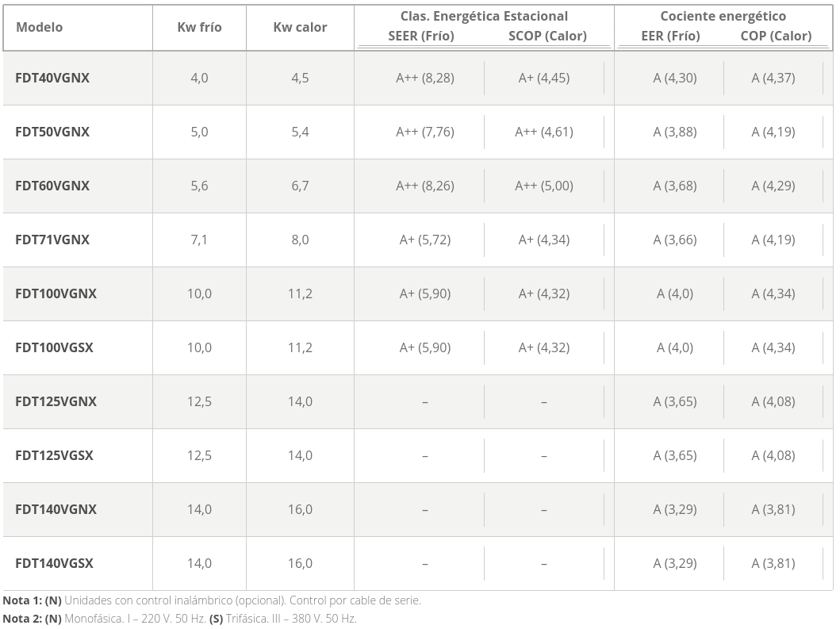Screen dimensions: 840x629
Task: Click the Nota 2 footnote text
Action: 179,619
